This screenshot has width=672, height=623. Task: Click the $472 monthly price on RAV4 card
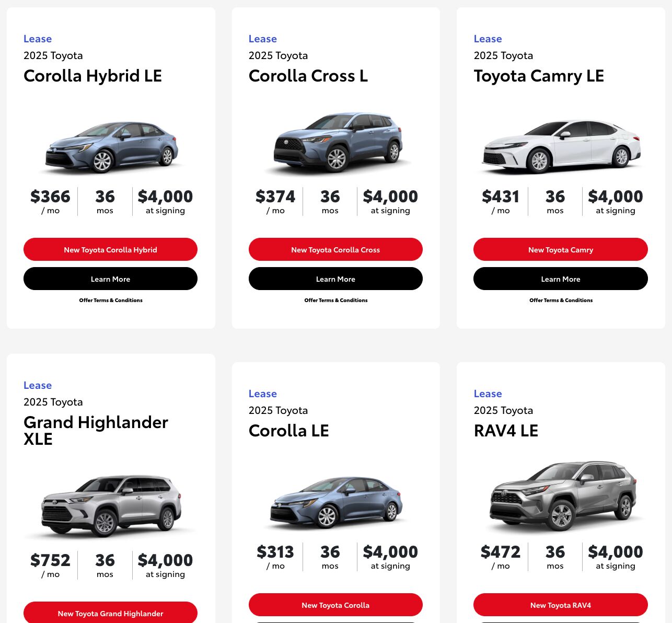[501, 551]
